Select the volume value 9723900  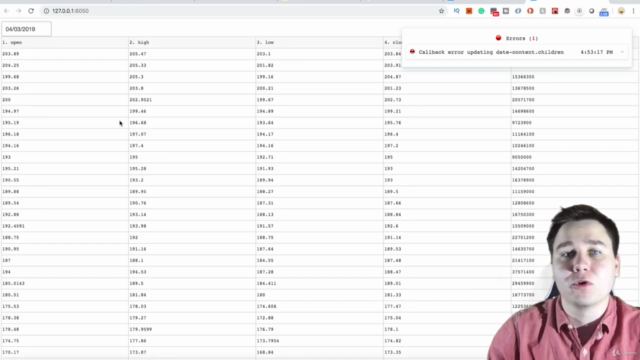[x=522, y=122]
